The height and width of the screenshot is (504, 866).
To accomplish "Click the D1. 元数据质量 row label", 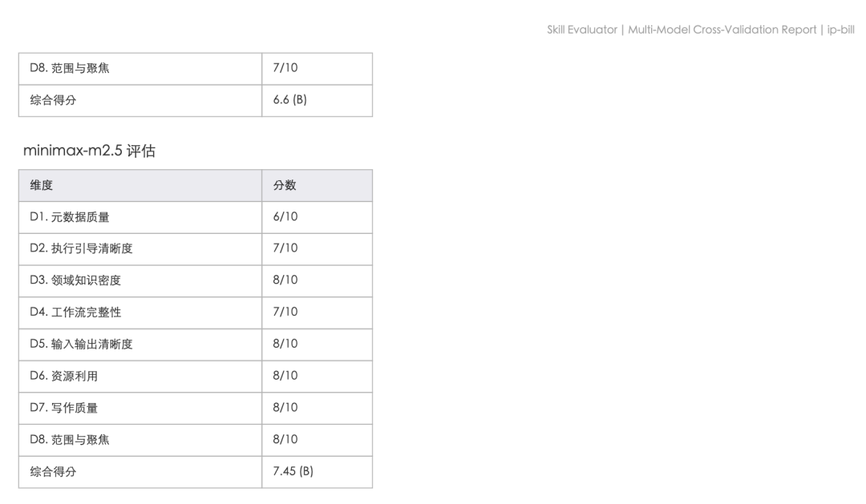I will [x=70, y=217].
